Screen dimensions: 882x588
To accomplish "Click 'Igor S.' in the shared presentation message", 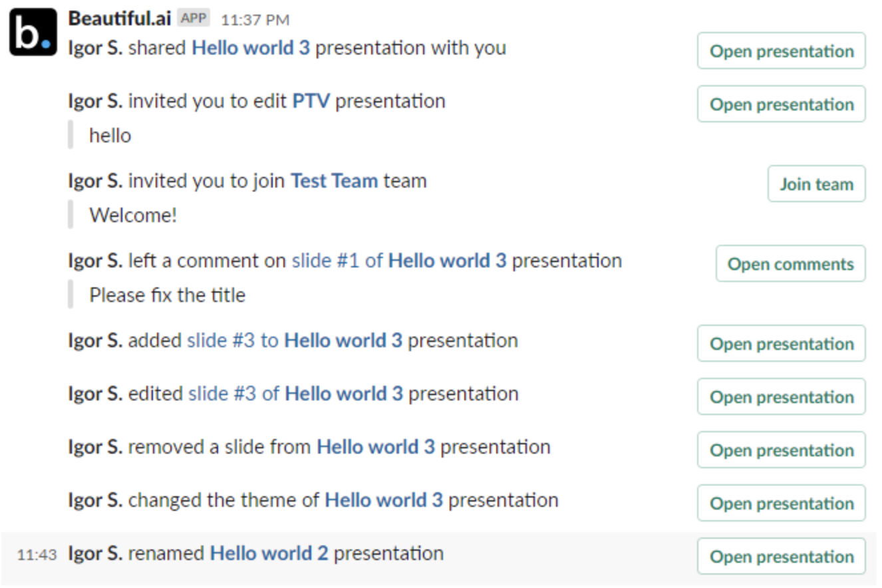I will pyautogui.click(x=95, y=48).
